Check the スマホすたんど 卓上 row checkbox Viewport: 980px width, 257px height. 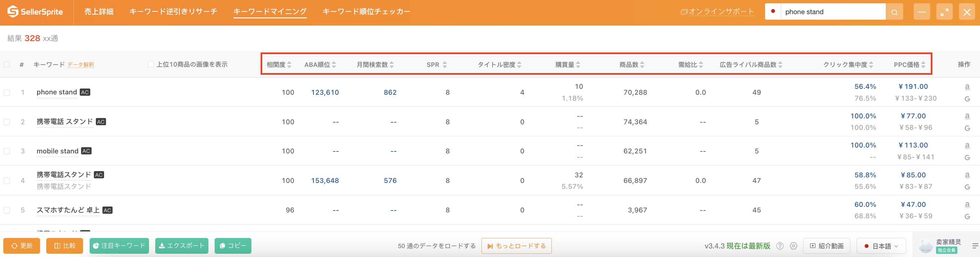click(7, 210)
